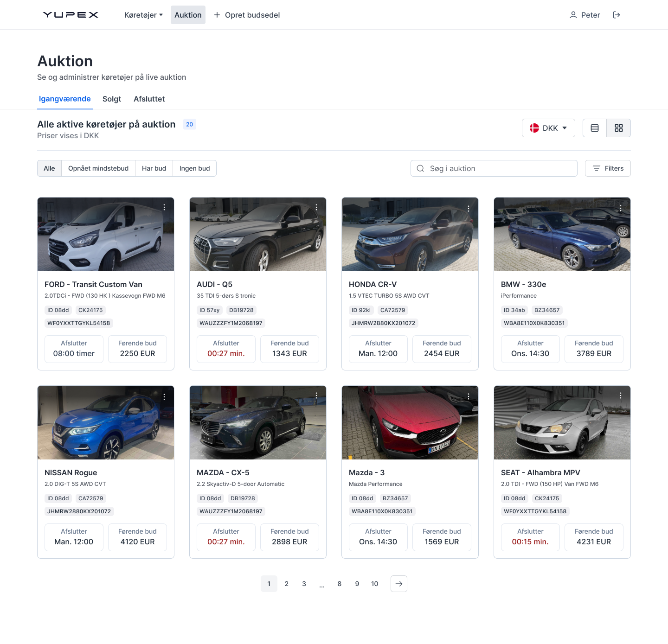
Task: Open three-dot menu on Ford Transit card
Action: point(164,207)
